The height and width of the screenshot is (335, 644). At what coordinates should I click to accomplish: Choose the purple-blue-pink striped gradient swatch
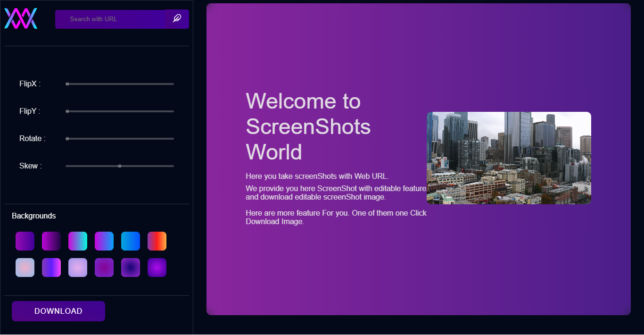coord(51,268)
